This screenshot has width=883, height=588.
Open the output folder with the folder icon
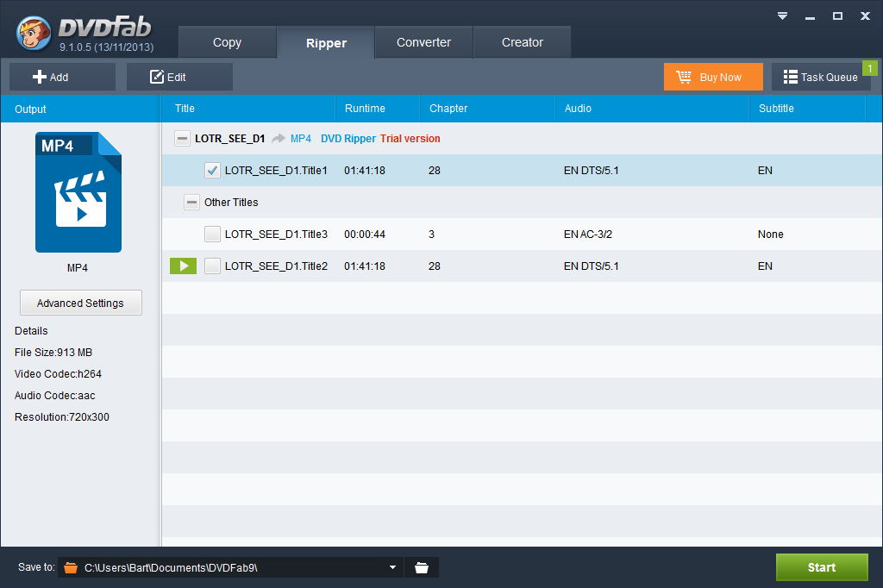(421, 567)
